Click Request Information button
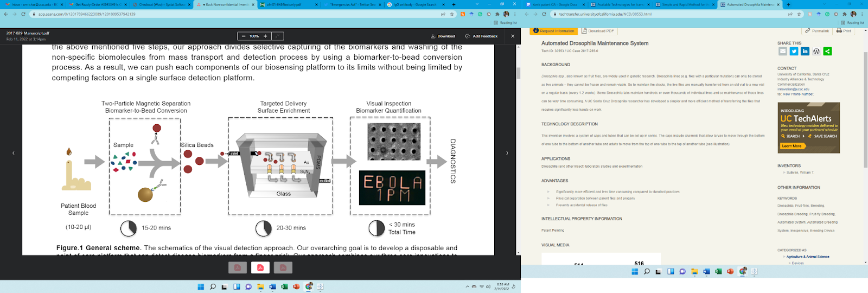Screen dimensions: 868x293 point(553,31)
